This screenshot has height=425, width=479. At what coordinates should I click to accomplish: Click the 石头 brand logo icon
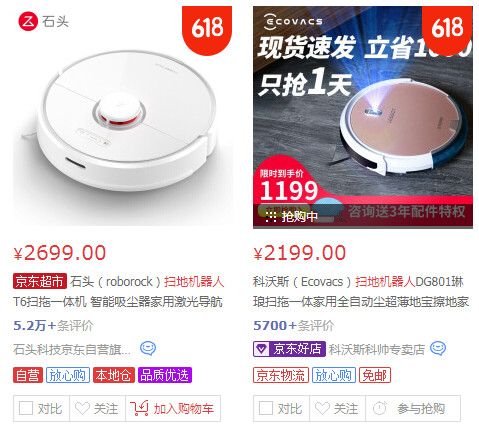28,22
